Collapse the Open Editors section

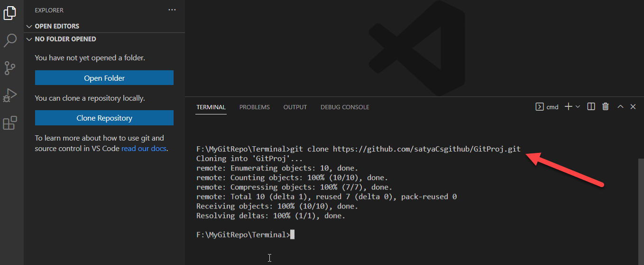point(29,26)
